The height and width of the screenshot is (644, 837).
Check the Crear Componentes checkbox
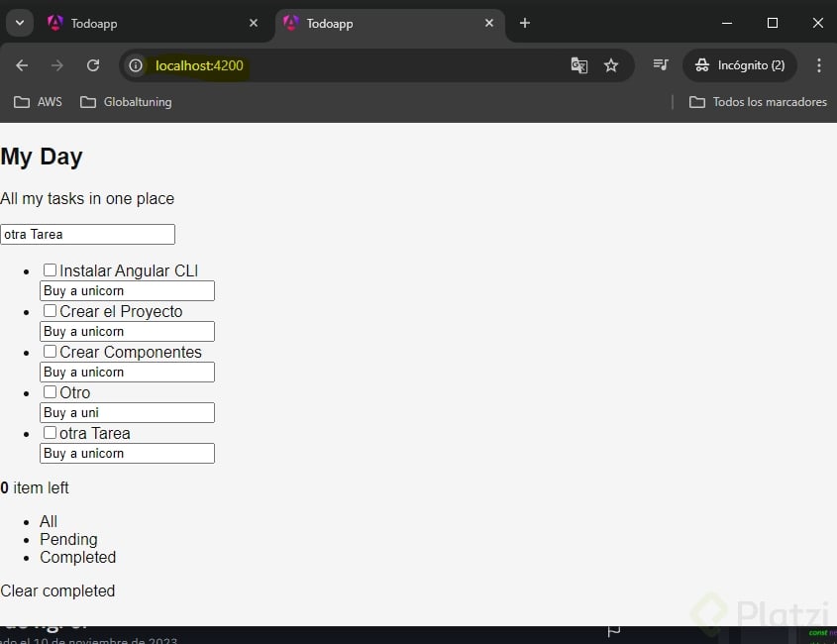click(x=50, y=351)
